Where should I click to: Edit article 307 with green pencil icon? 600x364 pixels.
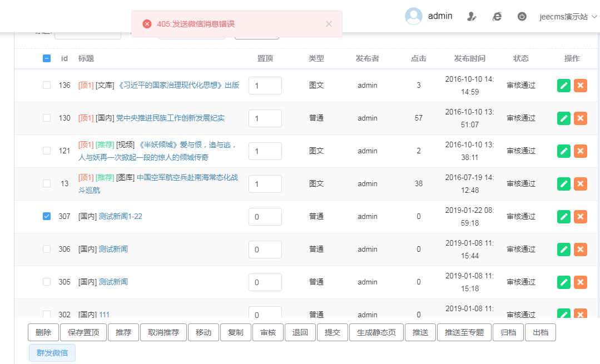(564, 216)
